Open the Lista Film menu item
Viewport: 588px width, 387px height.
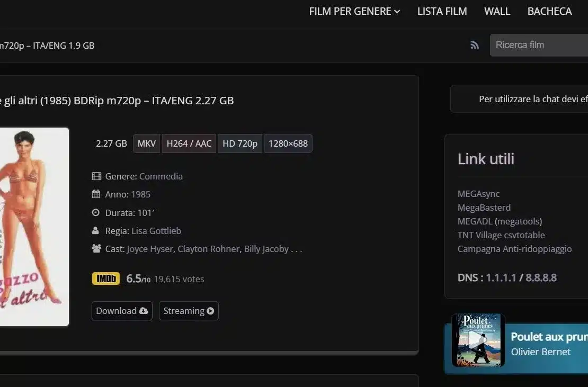[x=442, y=11]
